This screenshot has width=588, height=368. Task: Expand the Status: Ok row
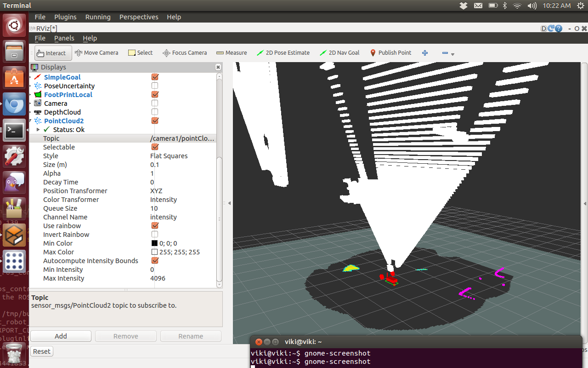[38, 130]
